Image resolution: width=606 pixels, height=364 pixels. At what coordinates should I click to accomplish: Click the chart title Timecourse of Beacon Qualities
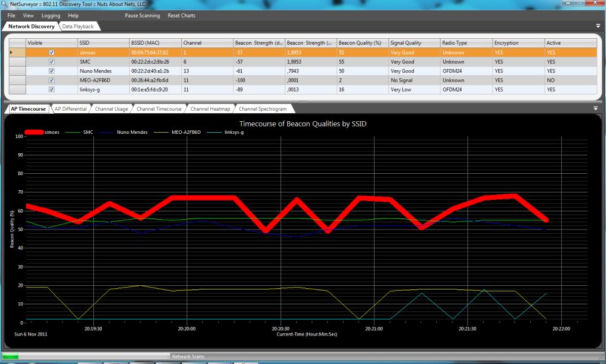[x=302, y=124]
